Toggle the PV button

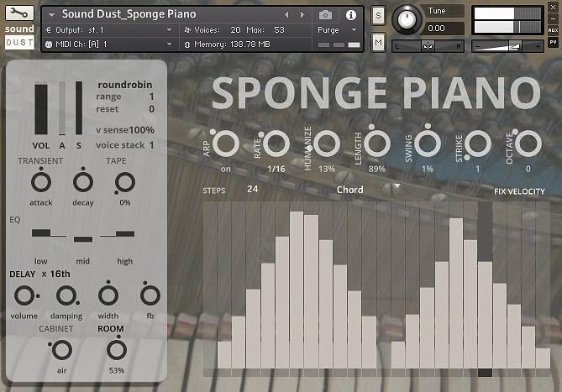click(553, 42)
